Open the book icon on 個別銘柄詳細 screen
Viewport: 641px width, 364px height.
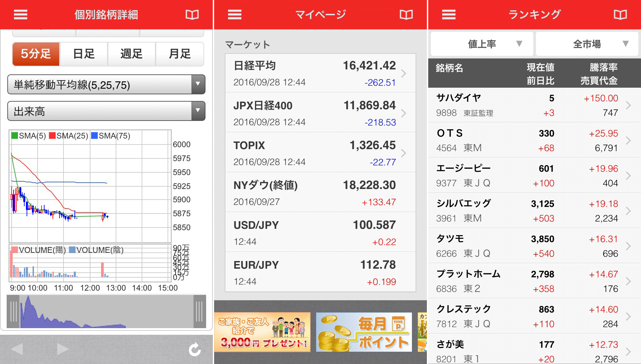(x=193, y=14)
